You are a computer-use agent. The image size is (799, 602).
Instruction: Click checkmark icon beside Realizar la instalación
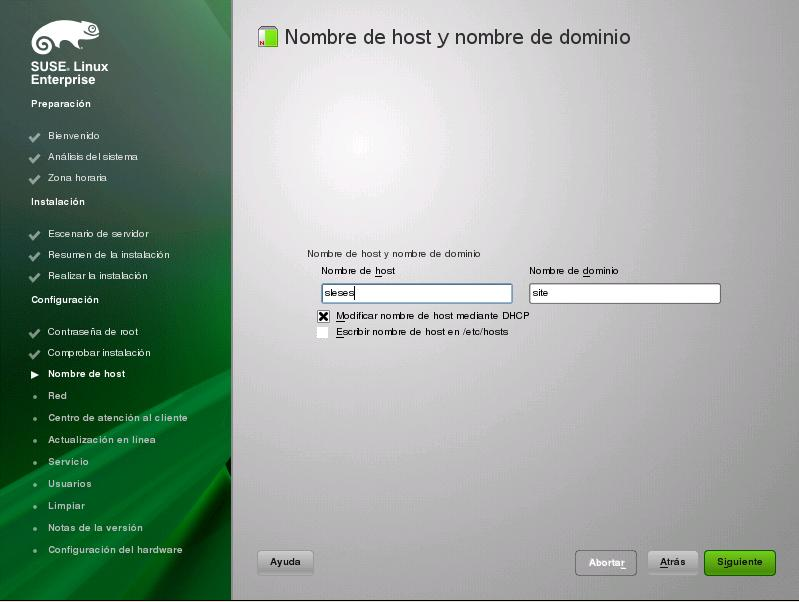35,277
